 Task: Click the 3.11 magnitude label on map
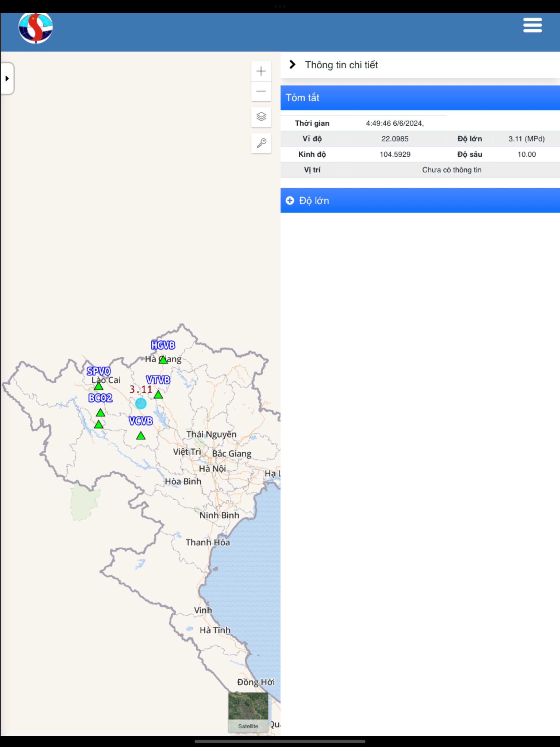click(141, 389)
